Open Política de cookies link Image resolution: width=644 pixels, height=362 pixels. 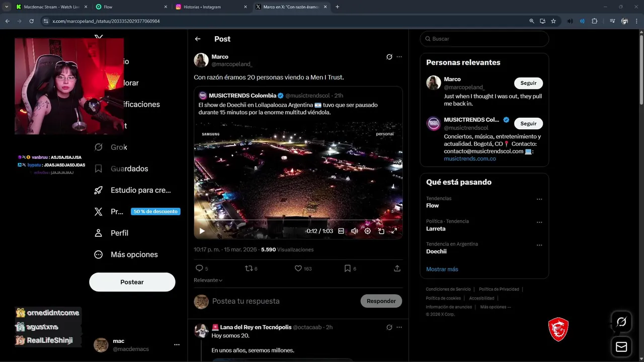point(443,298)
